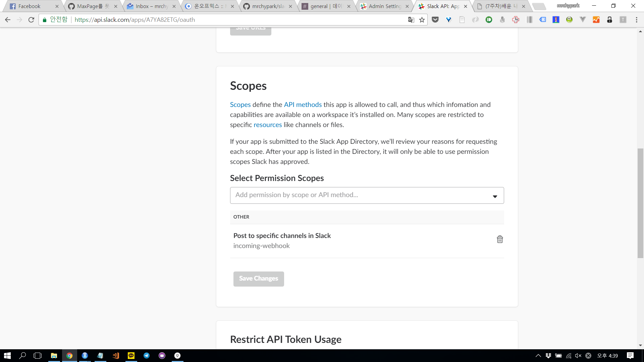Open the Windows Start menu
Image resolution: width=644 pixels, height=362 pixels.
[7, 356]
